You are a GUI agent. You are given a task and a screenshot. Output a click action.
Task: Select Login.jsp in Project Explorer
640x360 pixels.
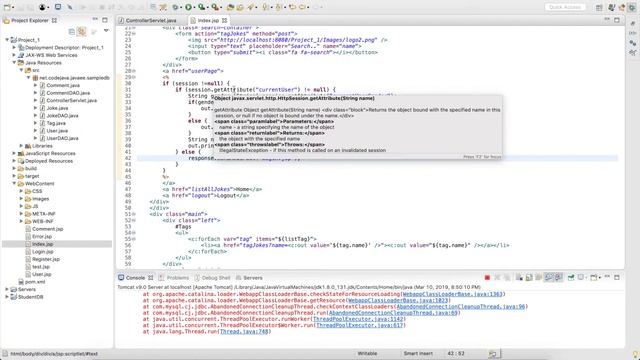point(42,252)
